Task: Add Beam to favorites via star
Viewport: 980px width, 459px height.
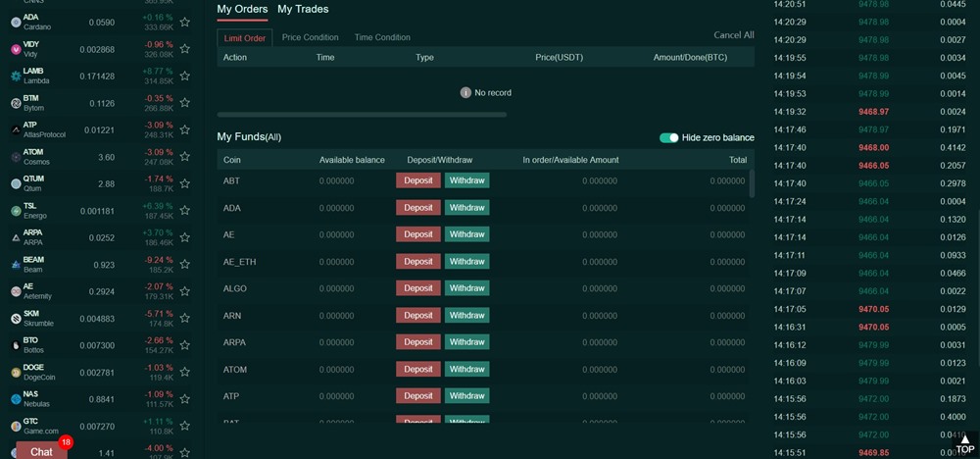Action: (x=184, y=265)
